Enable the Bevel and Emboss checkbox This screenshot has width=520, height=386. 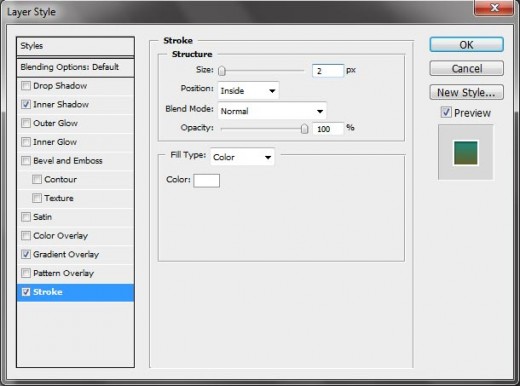click(x=26, y=161)
